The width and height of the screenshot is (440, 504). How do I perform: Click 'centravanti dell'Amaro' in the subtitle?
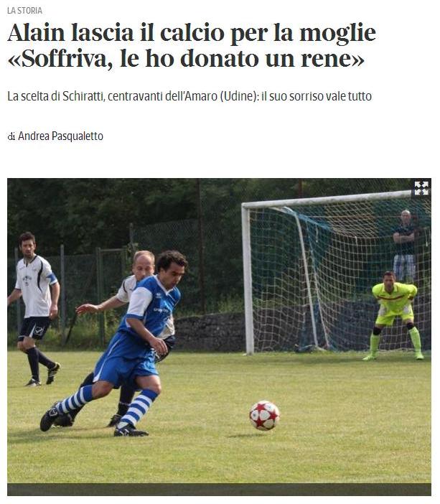[x=162, y=96]
